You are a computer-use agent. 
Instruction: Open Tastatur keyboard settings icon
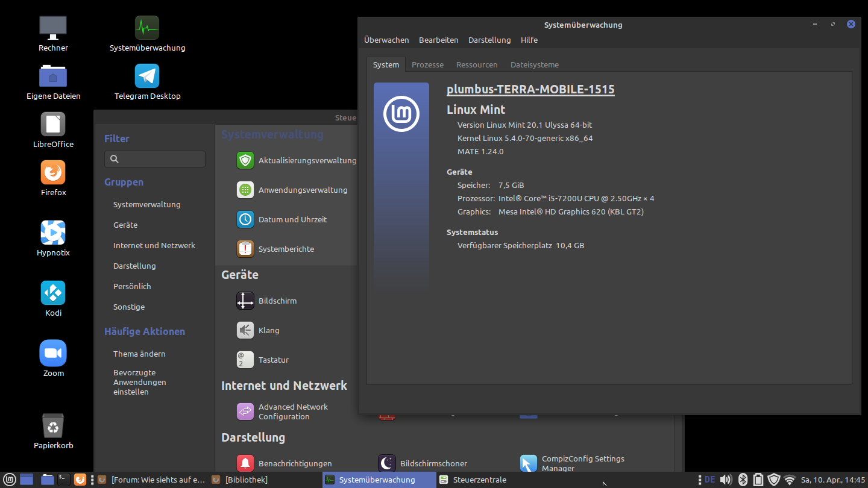tap(245, 360)
